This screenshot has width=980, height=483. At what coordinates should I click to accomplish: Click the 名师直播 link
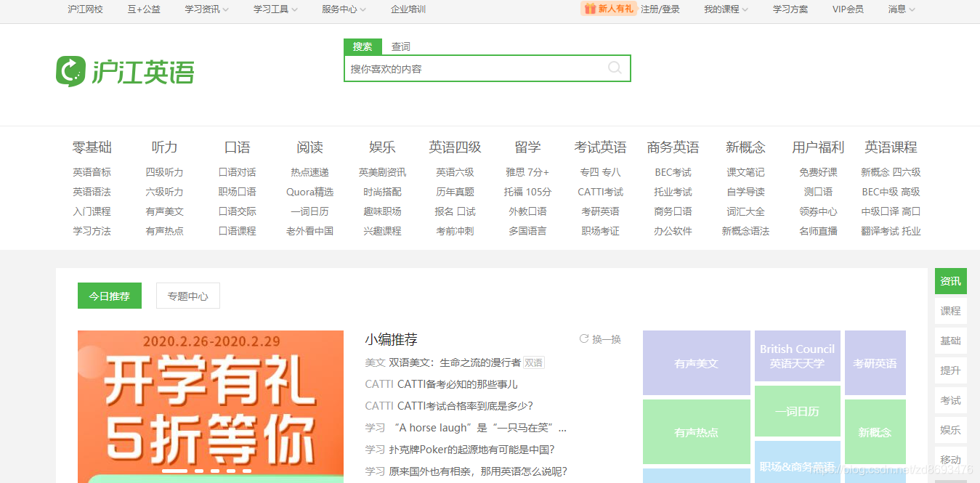tap(819, 232)
